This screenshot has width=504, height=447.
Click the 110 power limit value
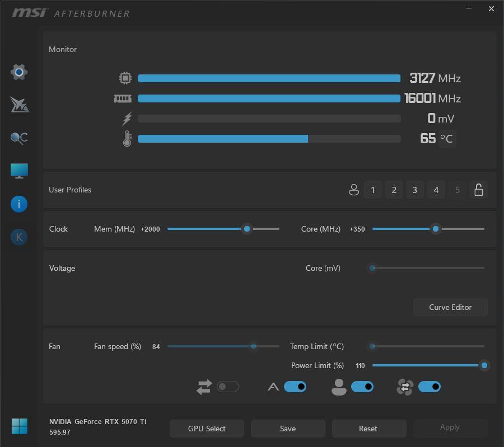360,365
